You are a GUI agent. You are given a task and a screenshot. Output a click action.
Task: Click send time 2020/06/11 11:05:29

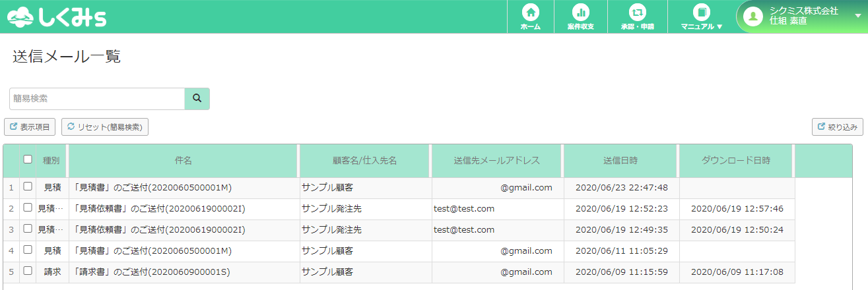coord(622,250)
